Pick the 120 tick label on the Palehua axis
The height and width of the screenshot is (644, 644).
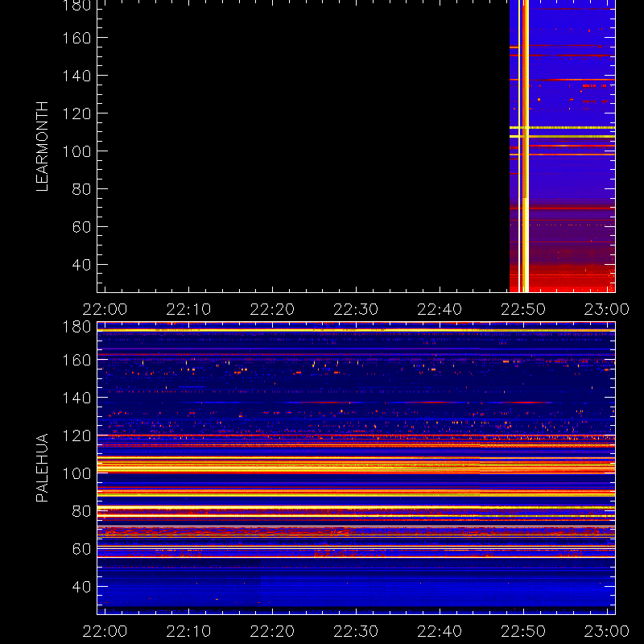click(76, 436)
